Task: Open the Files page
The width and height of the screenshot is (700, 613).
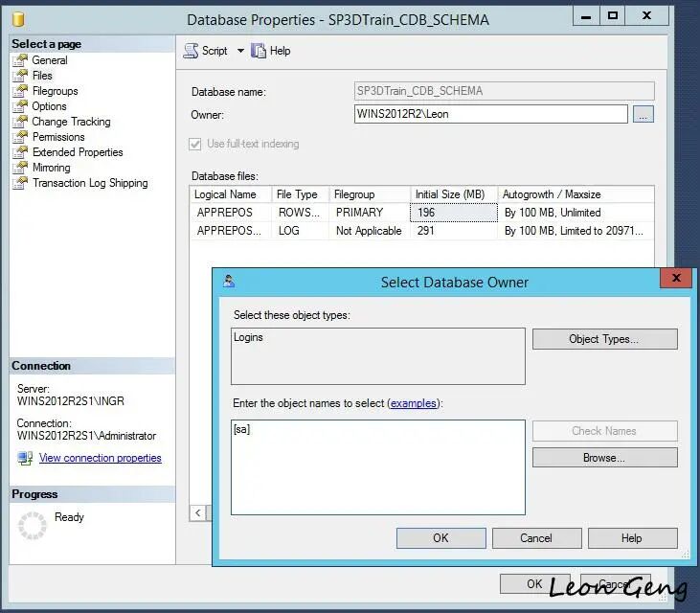Action: 42,76
